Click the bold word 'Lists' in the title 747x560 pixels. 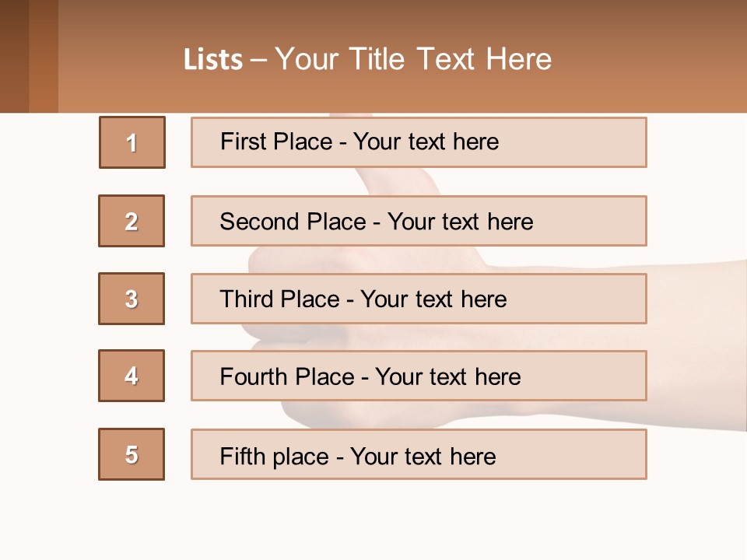point(213,60)
